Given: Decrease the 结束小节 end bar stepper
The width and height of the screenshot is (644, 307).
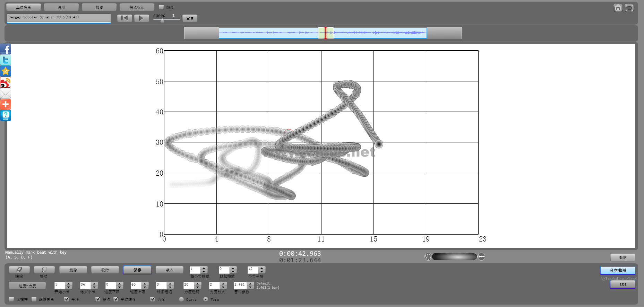Looking at the screenshot, I should pyautogui.click(x=94, y=287).
